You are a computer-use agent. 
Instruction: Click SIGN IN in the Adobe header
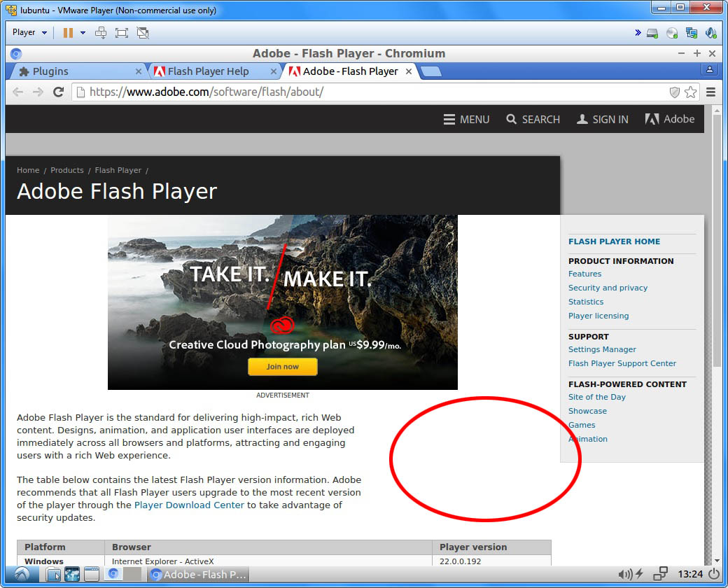(602, 120)
